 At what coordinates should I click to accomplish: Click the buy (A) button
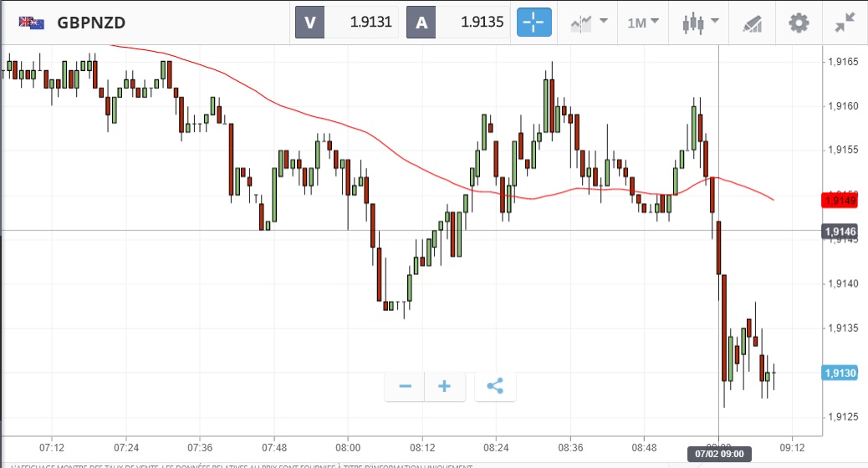point(421,23)
